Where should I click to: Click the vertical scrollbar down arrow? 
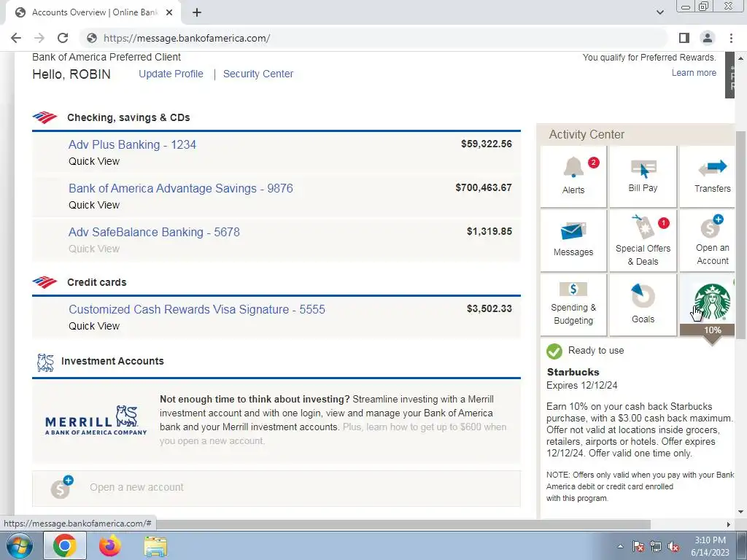(x=741, y=512)
